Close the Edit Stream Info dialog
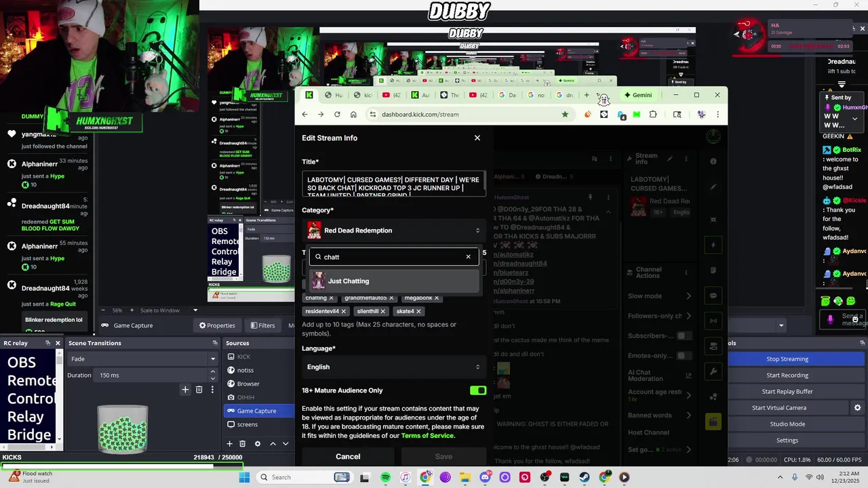This screenshot has width=868, height=488. coord(477,138)
